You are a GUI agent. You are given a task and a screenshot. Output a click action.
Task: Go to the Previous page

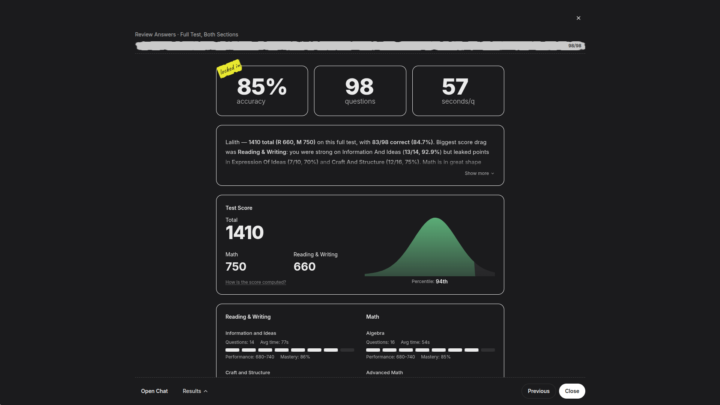click(x=538, y=391)
